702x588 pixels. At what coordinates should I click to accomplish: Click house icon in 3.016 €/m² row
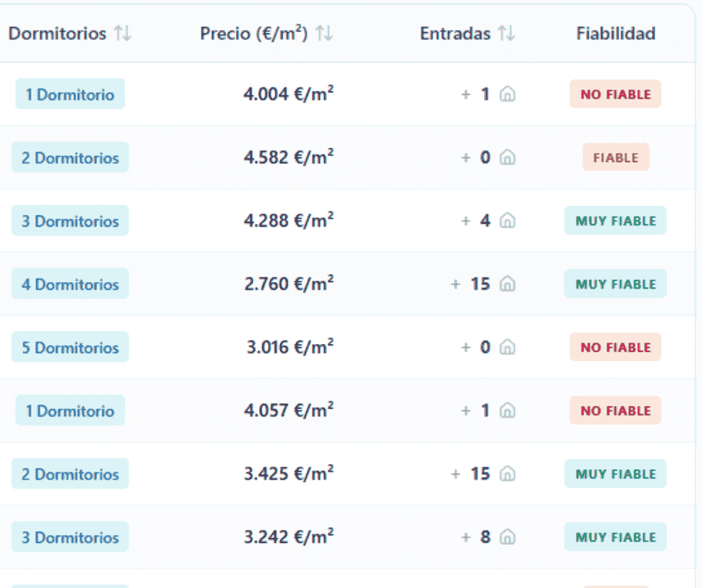(508, 348)
